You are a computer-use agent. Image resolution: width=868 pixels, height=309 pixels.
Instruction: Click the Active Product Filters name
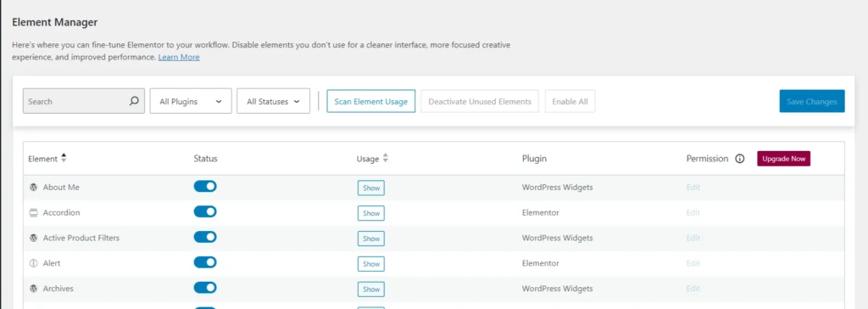(81, 238)
